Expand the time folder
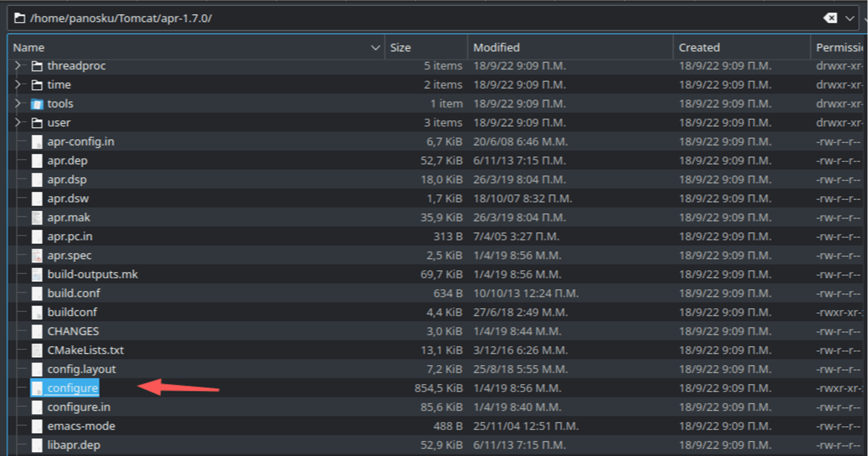The width and height of the screenshot is (868, 456). pos(16,84)
